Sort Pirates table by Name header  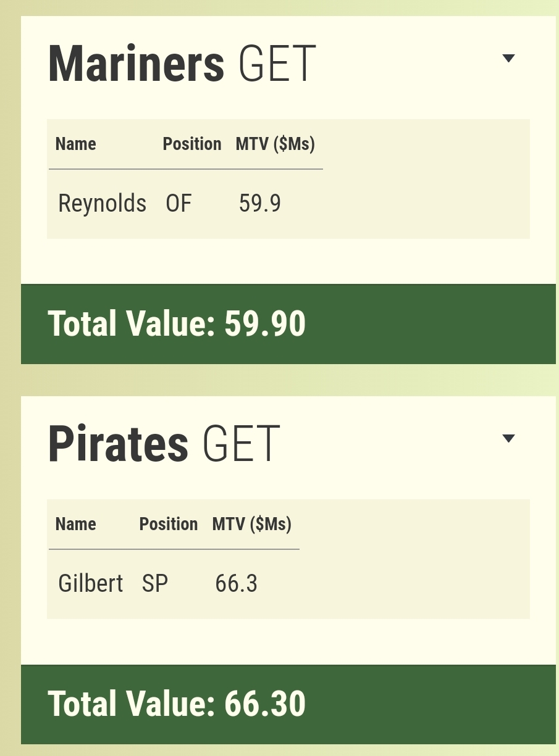76,524
